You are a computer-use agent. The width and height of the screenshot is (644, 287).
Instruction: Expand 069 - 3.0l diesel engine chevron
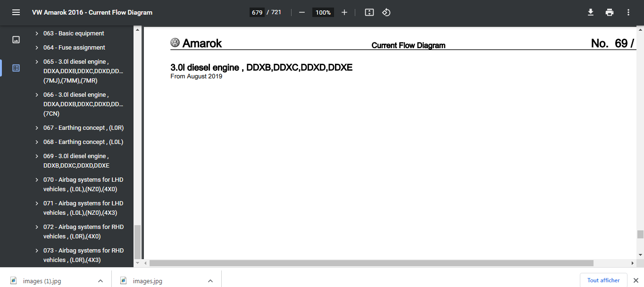pyautogui.click(x=37, y=156)
